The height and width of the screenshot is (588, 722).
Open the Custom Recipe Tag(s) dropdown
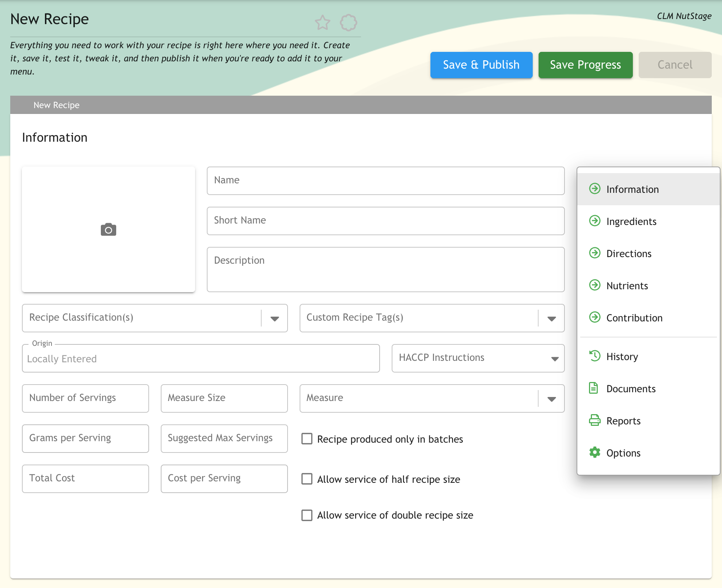pos(551,318)
